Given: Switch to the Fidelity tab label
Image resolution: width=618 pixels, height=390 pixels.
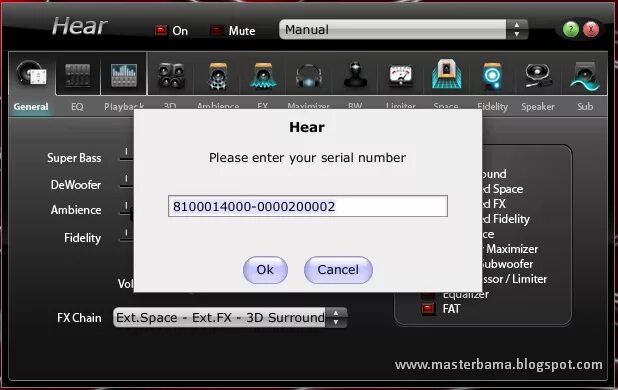Looking at the screenshot, I should 492,107.
